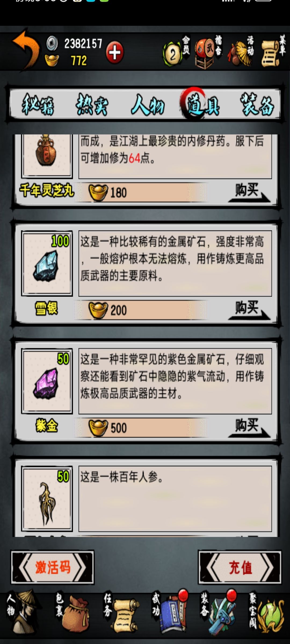Click the red plus add-currency icon
The height and width of the screenshot is (644, 290).
115,52
